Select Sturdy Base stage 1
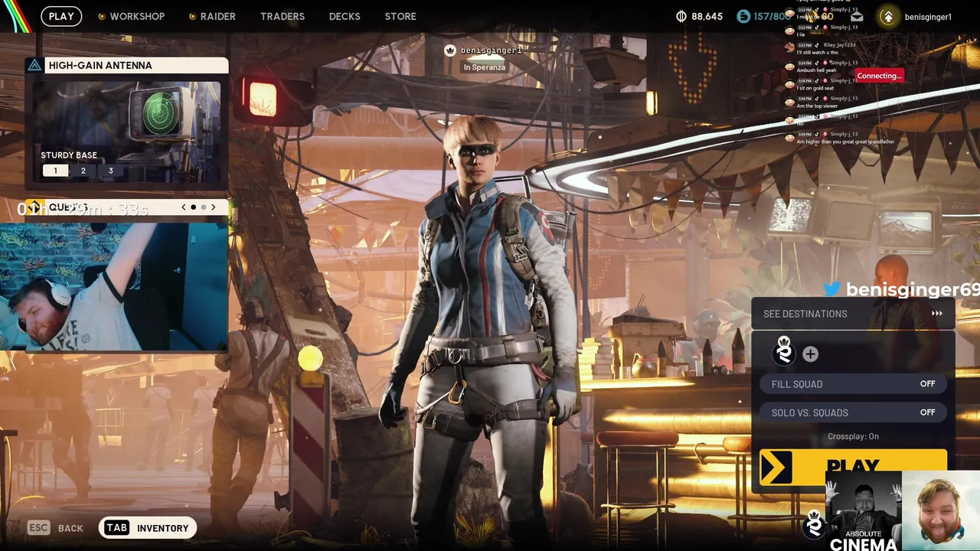The image size is (980, 551). 55,171
